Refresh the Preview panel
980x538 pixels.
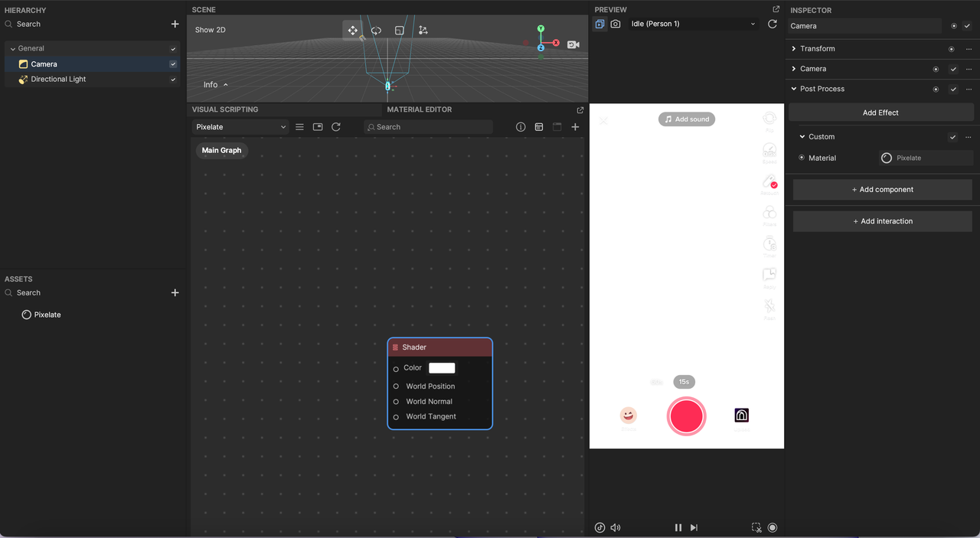773,24
